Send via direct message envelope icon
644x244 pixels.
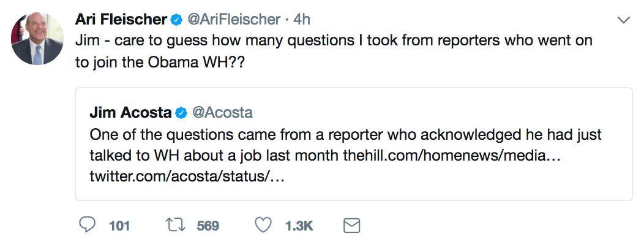tap(351, 226)
